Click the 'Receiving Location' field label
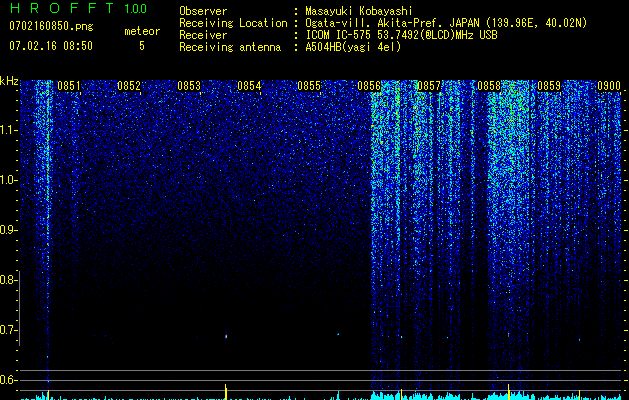This screenshot has height=400, width=629. [233, 23]
